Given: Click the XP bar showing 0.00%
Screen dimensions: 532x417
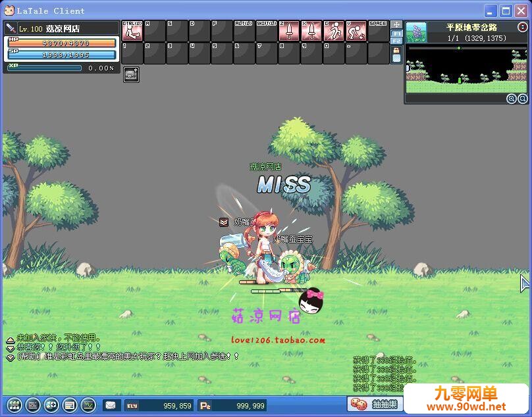Looking at the screenshot, I should coord(45,68).
